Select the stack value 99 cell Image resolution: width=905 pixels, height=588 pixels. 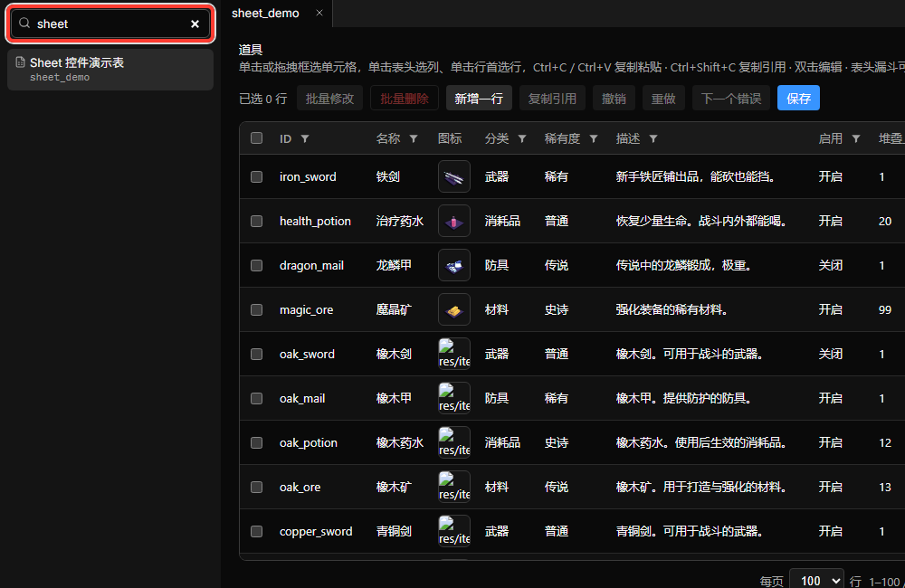tap(885, 310)
